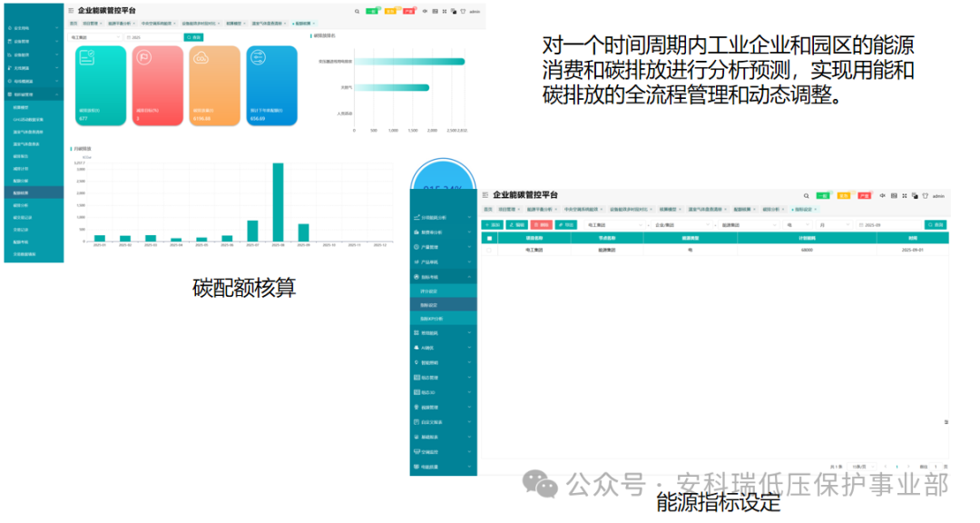980x523 pixels.
Task: Close the 指标设定 tab with its x
Action: point(816,210)
